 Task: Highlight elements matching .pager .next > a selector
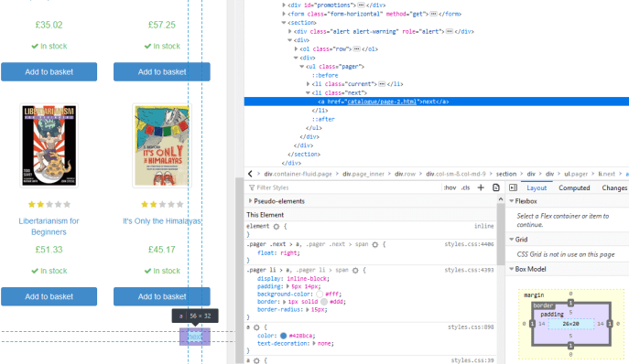pos(375,244)
